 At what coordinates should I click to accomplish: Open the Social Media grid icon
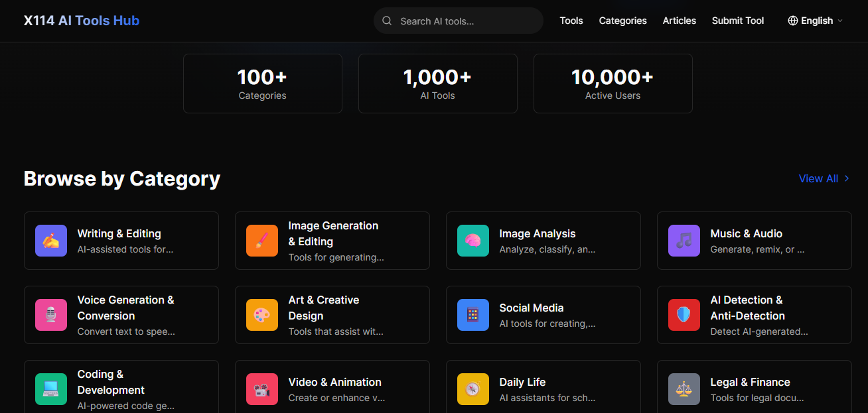coord(473,315)
